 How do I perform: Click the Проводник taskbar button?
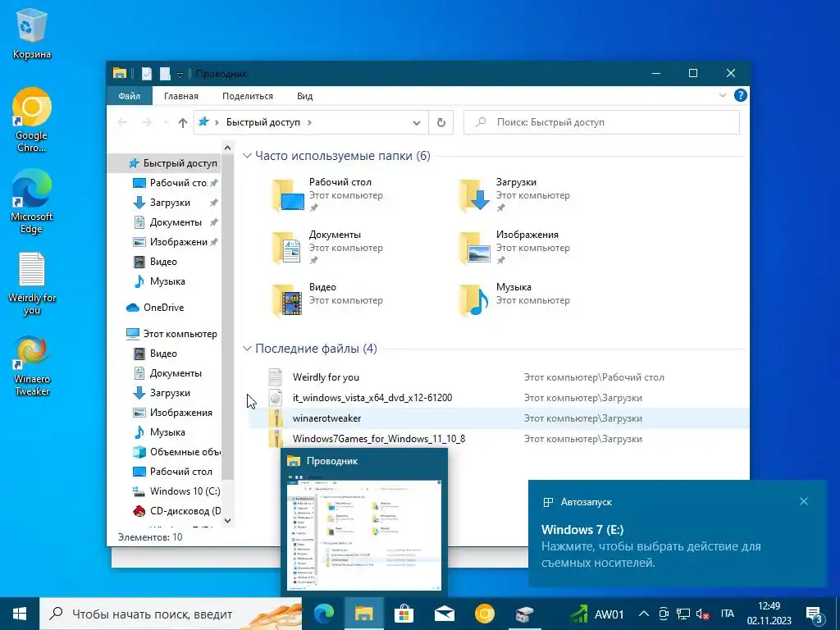[x=363, y=614]
